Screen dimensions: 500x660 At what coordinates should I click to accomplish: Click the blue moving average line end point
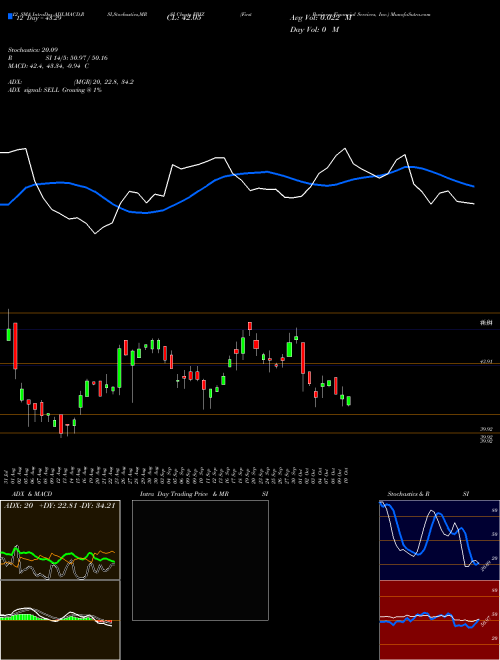pos(474,186)
